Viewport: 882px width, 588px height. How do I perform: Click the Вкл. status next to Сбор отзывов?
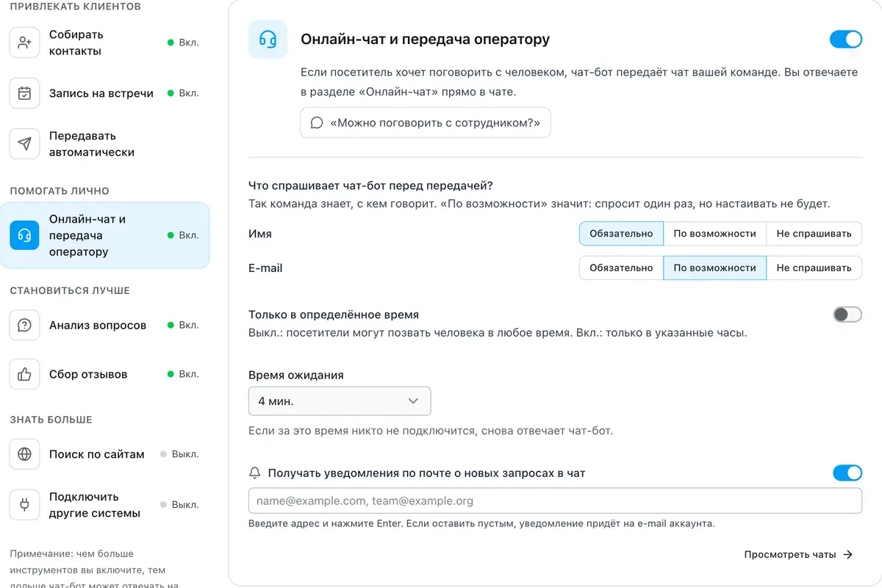coord(183,374)
